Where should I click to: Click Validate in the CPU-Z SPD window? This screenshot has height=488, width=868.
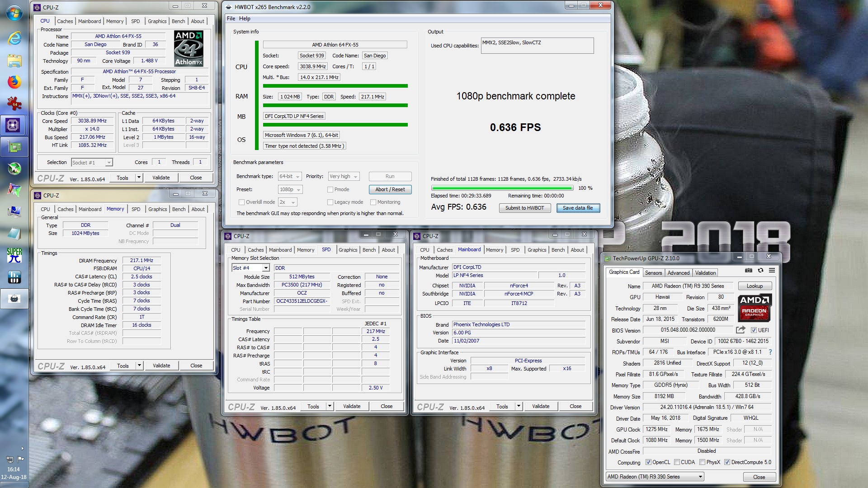(x=352, y=406)
